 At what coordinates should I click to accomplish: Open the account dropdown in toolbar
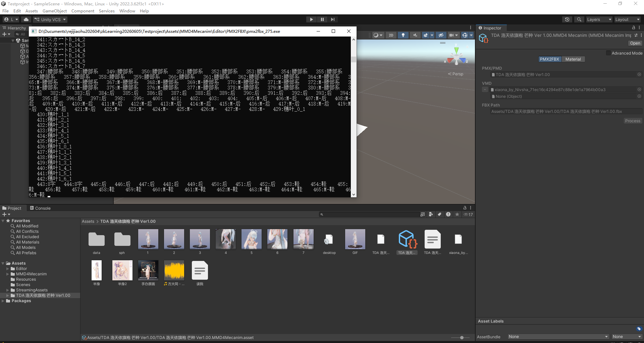click(x=11, y=19)
